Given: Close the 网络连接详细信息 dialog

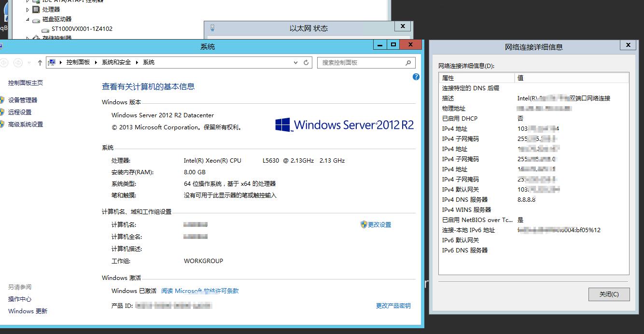Looking at the screenshot, I should pyautogui.click(x=628, y=45).
